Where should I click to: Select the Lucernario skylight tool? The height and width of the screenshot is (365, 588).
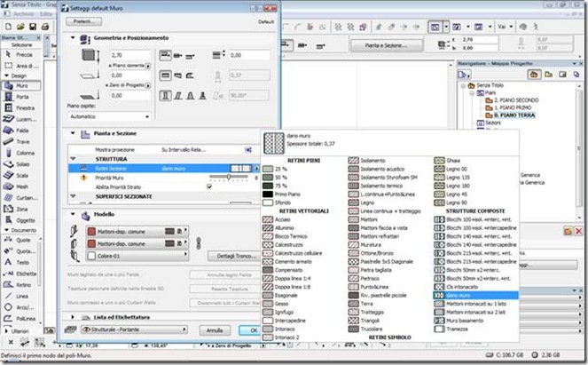[x=20, y=119]
